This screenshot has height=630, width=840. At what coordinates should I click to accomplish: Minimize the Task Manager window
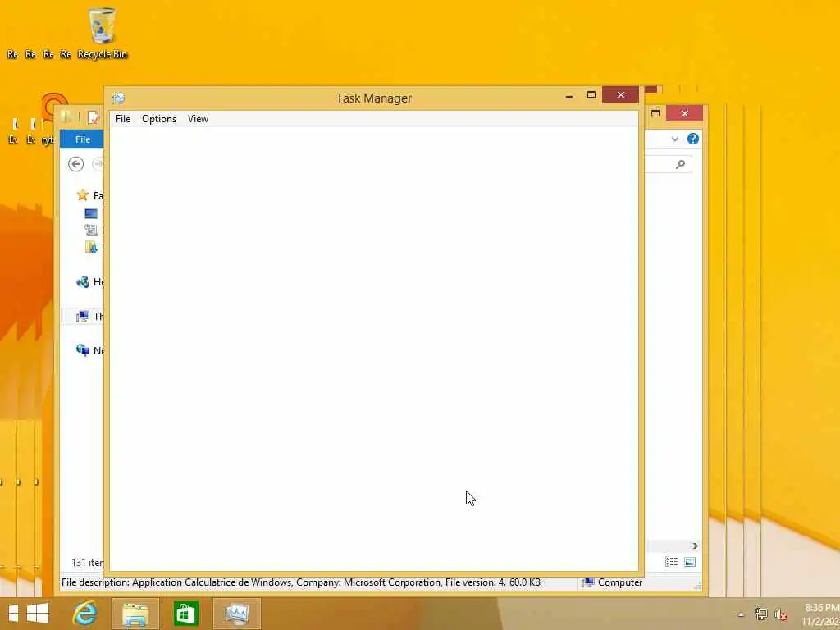tap(569, 95)
